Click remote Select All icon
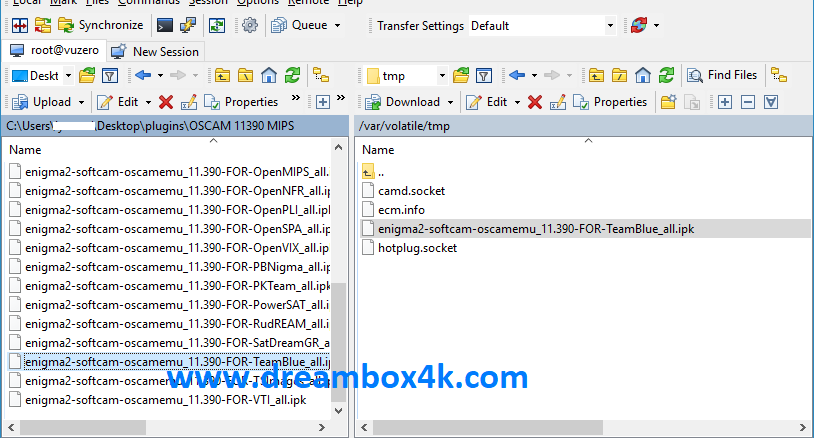This screenshot has height=438, width=814. (x=771, y=102)
